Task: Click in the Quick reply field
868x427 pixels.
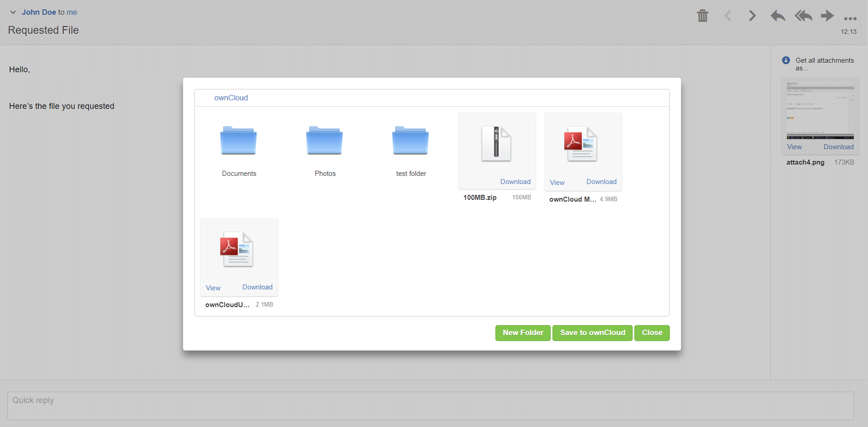Action: (x=430, y=406)
